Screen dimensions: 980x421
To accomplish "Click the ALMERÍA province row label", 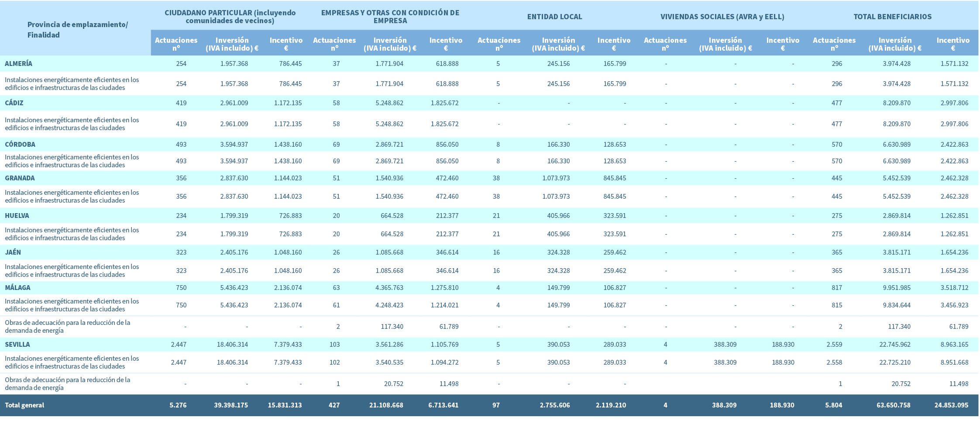I will point(18,64).
